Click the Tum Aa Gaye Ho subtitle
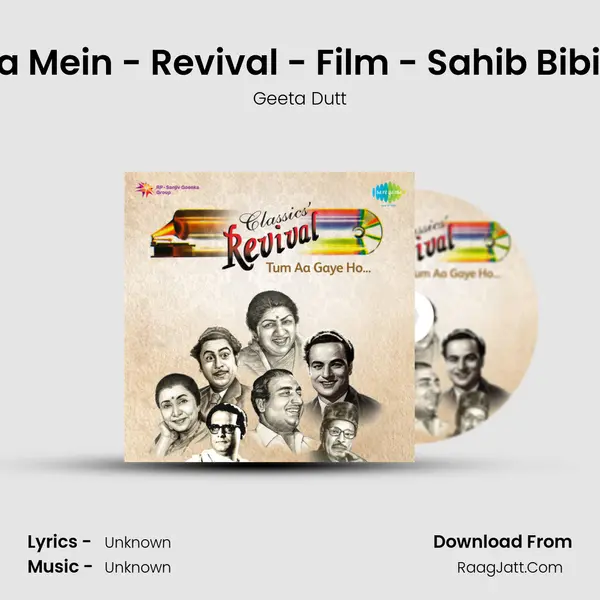600x600 pixels. coord(318,268)
